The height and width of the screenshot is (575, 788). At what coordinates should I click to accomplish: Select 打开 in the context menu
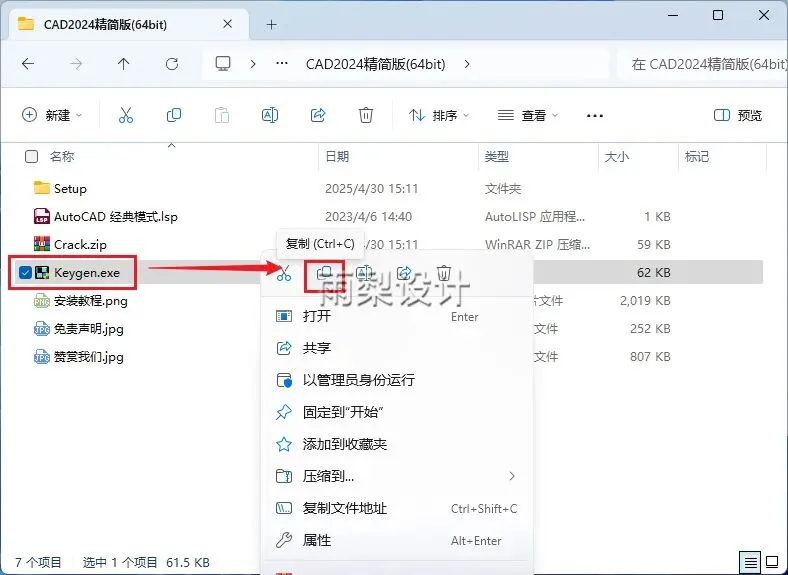coord(397,316)
